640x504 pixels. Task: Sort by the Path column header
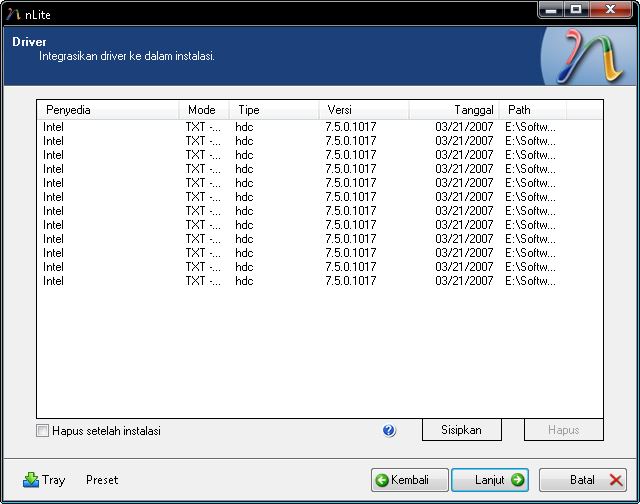click(533, 110)
